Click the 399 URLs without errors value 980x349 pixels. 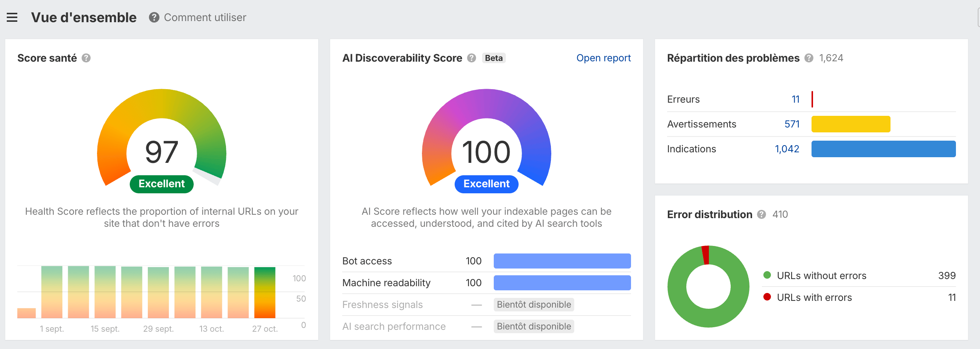tap(947, 276)
